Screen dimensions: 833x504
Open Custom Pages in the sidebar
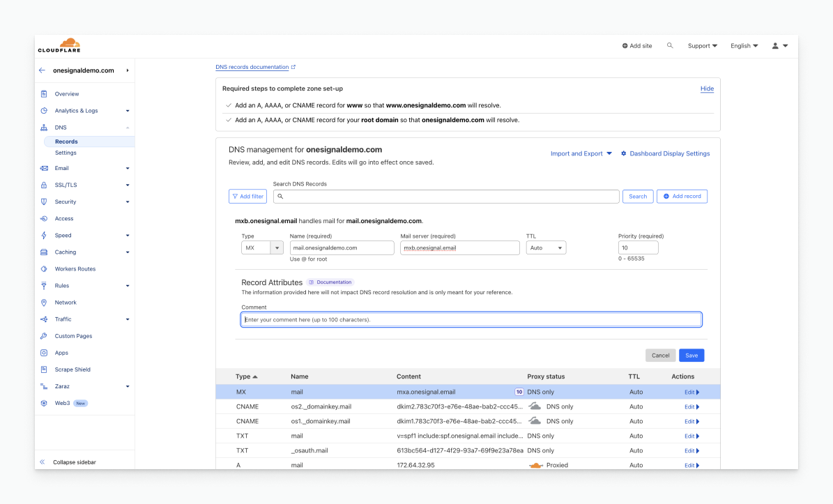tap(73, 336)
